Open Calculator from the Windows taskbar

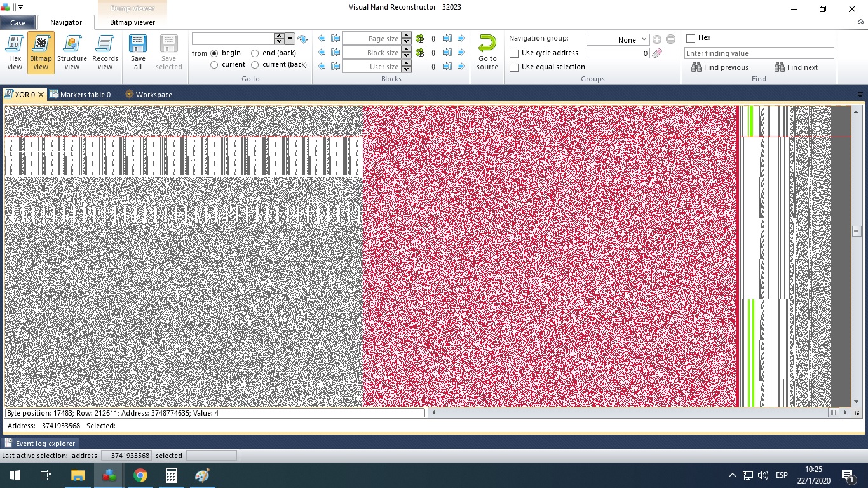(171, 475)
